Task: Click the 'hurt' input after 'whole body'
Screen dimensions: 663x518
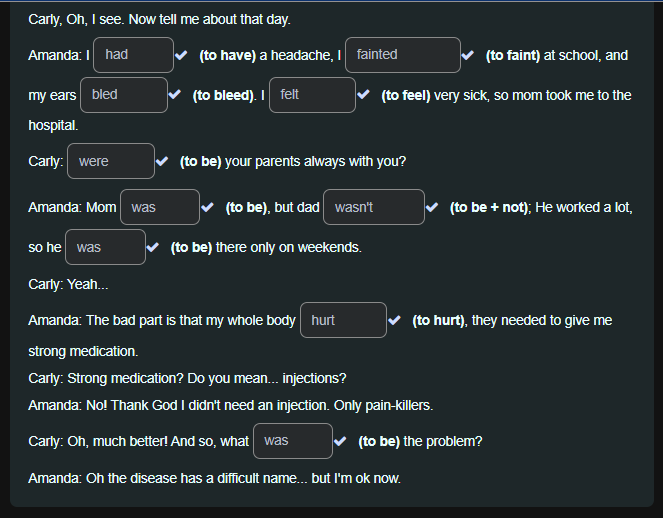Action: point(342,321)
